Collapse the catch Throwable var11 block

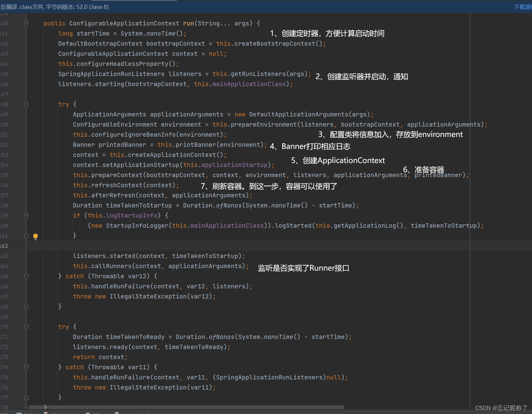[26, 367]
